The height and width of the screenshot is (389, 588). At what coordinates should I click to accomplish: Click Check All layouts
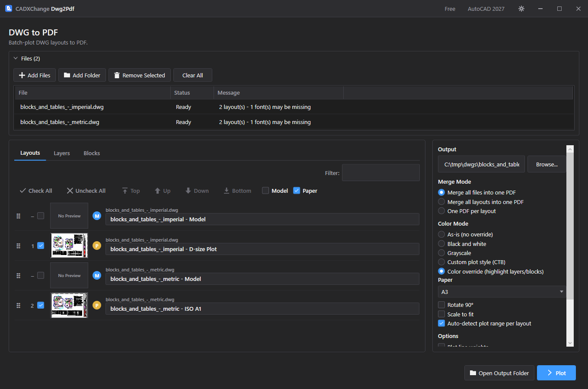pos(36,191)
